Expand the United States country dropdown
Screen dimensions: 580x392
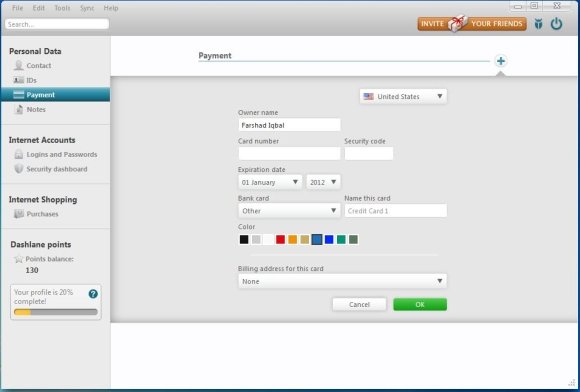pos(403,97)
